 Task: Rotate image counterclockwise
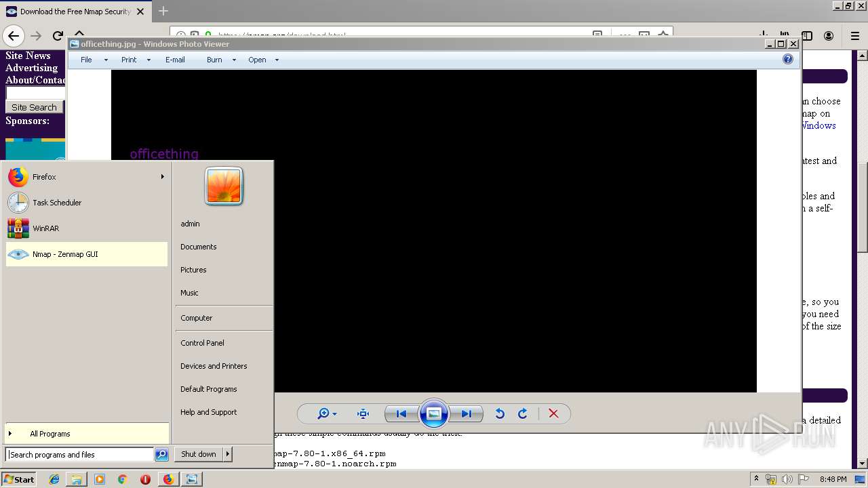500,413
